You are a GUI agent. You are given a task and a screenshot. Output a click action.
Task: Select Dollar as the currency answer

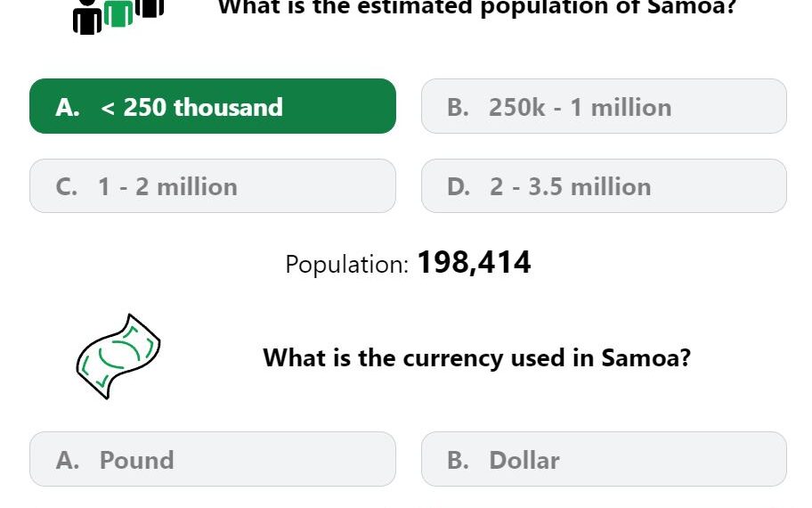point(604,459)
